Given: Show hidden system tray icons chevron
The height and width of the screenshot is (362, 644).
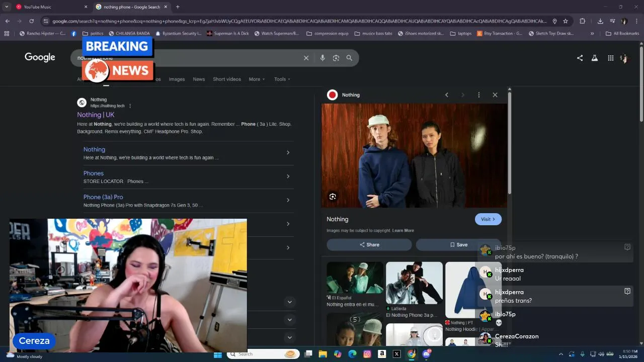Looking at the screenshot, I should (560, 354).
